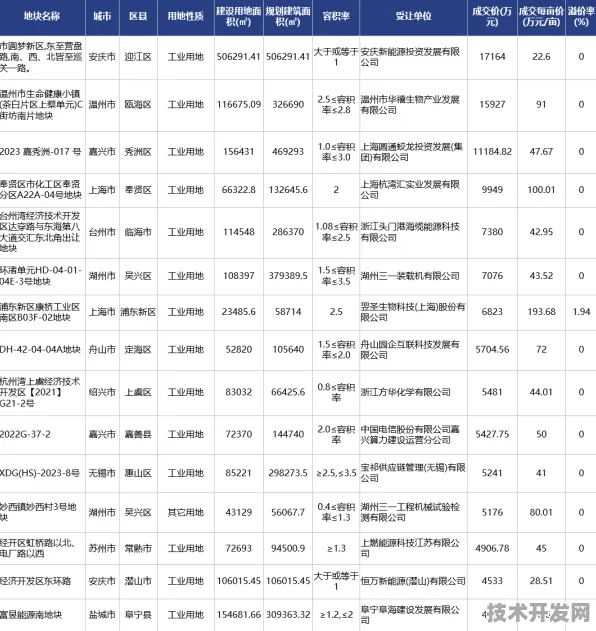The height and width of the screenshot is (631, 596).
Task: Select the 恒万新能源(潜山)有限公司 cell
Action: (413, 581)
